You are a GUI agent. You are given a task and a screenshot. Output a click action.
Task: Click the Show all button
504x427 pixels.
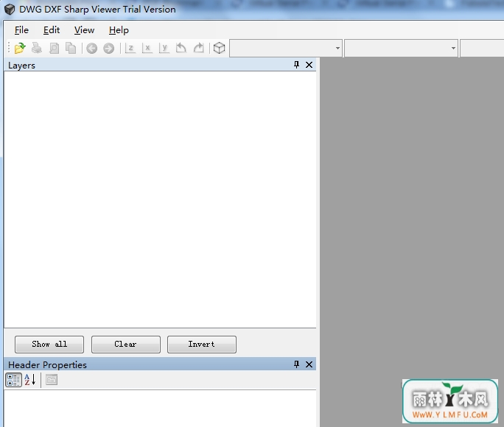(49, 345)
